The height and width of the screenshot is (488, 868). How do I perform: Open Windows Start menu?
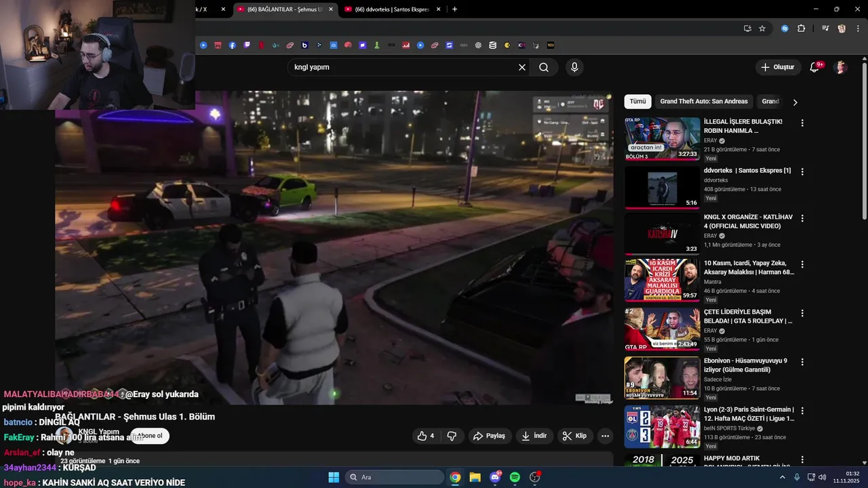[x=334, y=477]
